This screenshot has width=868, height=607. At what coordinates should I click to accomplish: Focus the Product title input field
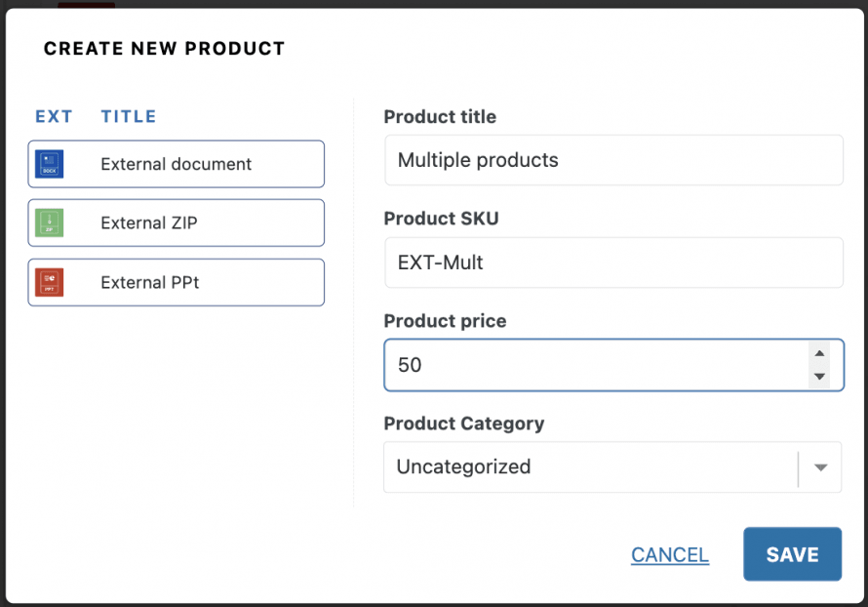pyautogui.click(x=613, y=160)
